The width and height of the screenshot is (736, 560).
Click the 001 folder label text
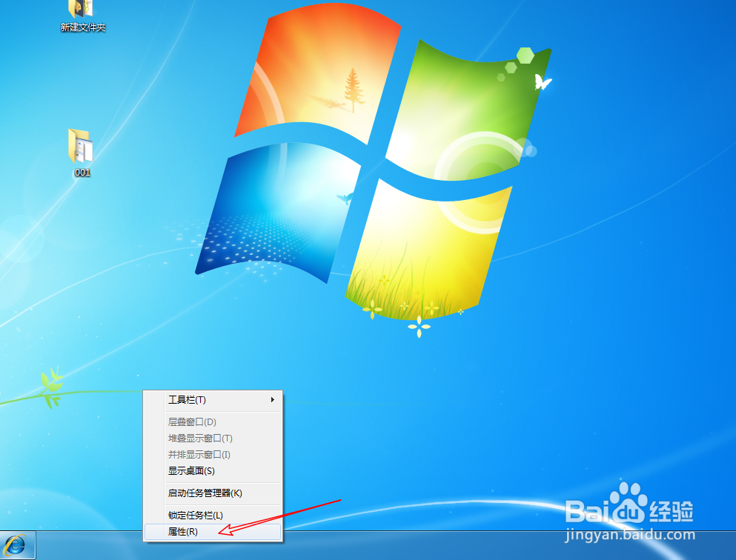[82, 173]
